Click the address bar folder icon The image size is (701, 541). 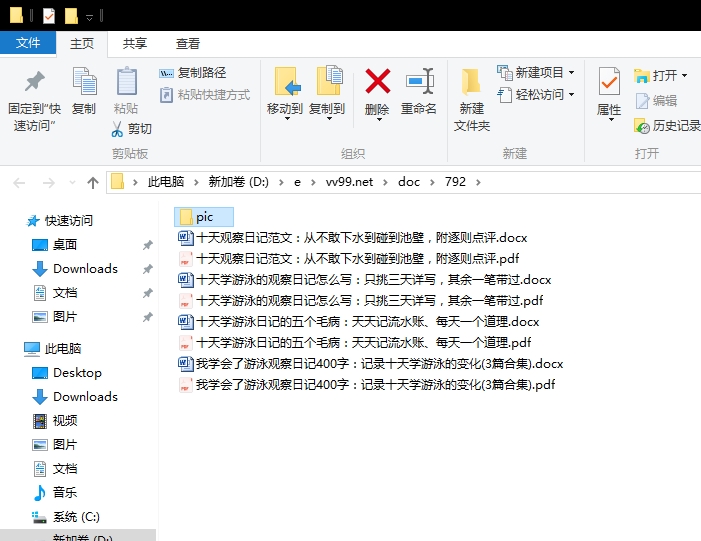(x=118, y=182)
